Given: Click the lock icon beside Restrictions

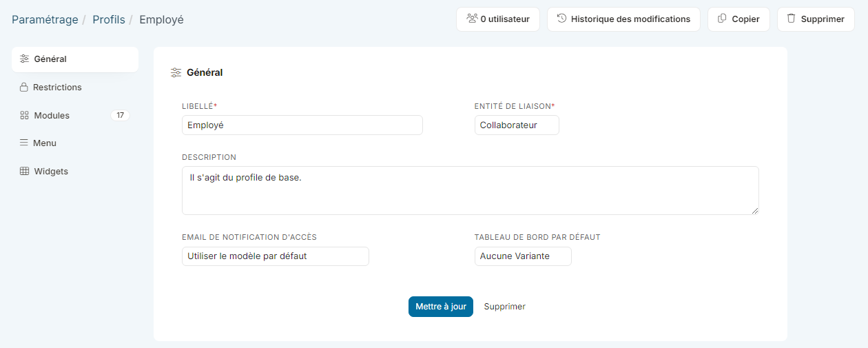Looking at the screenshot, I should click(x=24, y=87).
